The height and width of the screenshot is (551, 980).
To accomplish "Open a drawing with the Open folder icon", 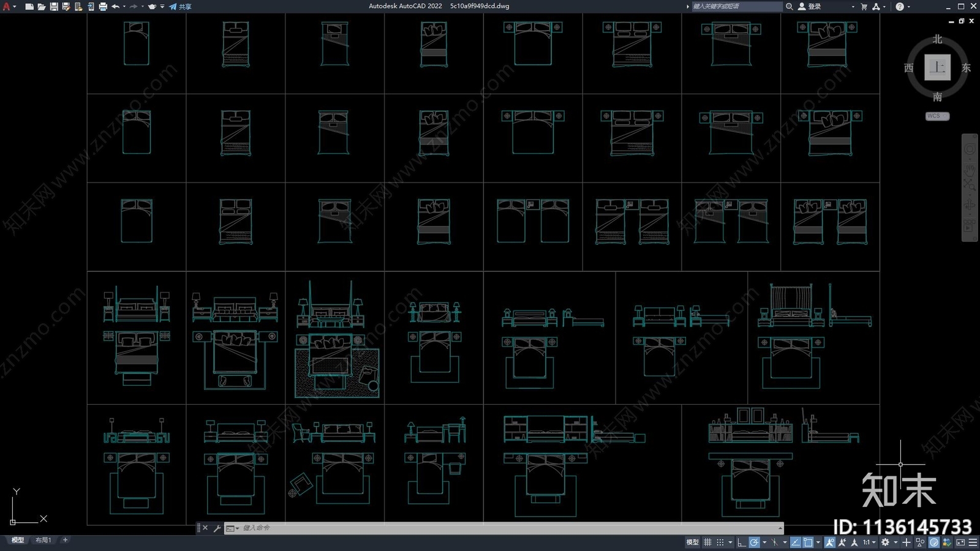I will [42, 7].
